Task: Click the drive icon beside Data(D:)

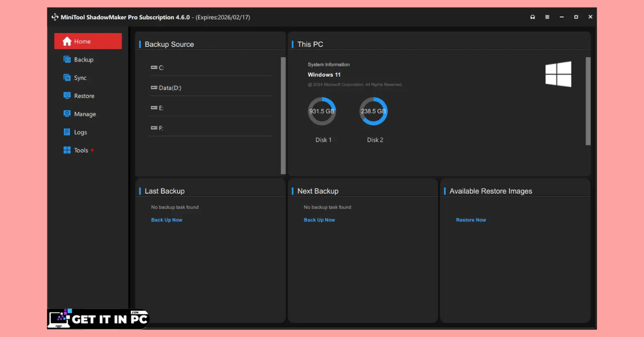Action: tap(154, 87)
